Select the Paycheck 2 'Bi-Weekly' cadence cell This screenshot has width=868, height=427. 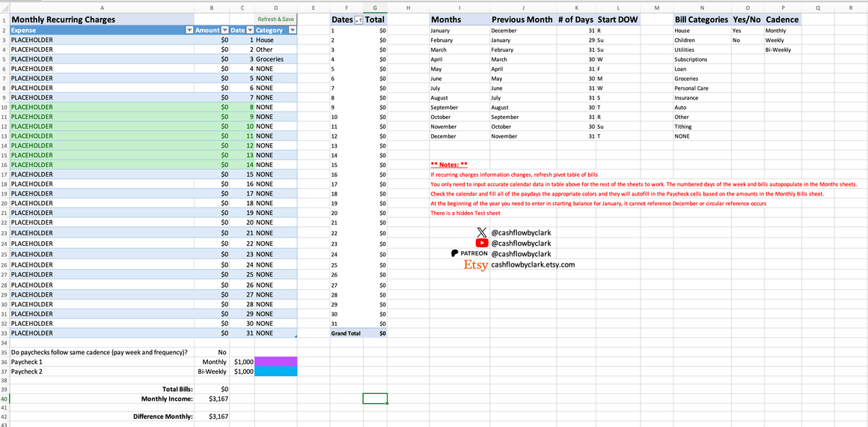click(x=212, y=372)
